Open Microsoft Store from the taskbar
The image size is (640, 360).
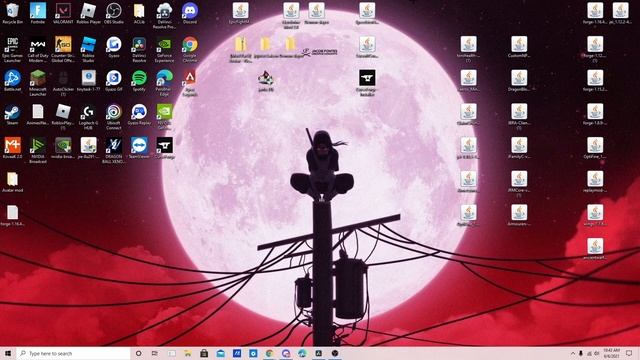(x=204, y=353)
